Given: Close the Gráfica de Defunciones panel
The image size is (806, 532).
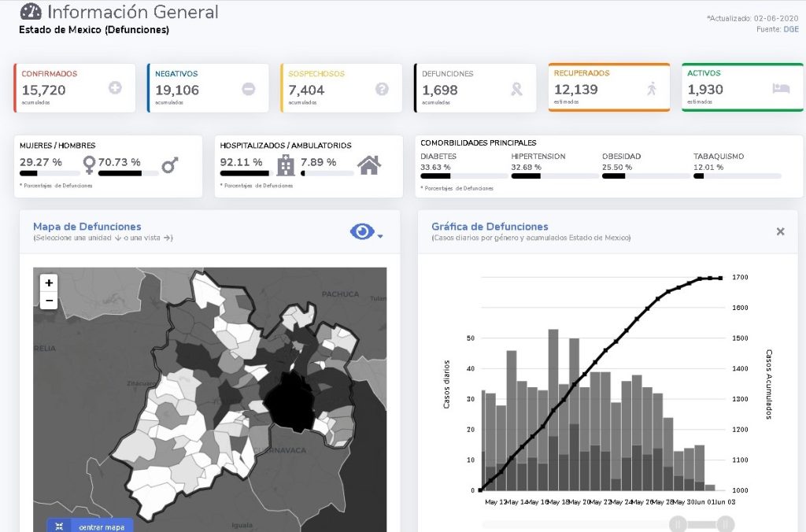Looking at the screenshot, I should (x=780, y=231).
